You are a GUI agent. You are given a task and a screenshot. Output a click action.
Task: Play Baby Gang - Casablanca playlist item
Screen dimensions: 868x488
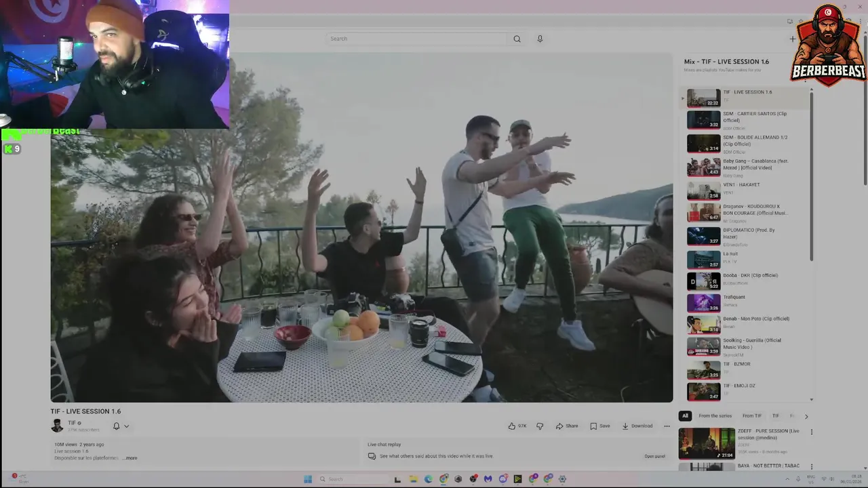(x=746, y=167)
